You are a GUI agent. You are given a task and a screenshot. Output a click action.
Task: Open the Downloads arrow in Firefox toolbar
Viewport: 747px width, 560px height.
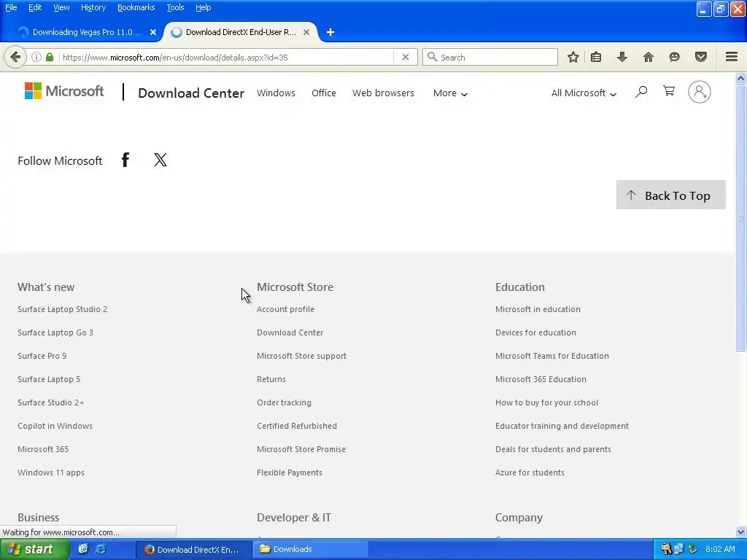point(622,57)
